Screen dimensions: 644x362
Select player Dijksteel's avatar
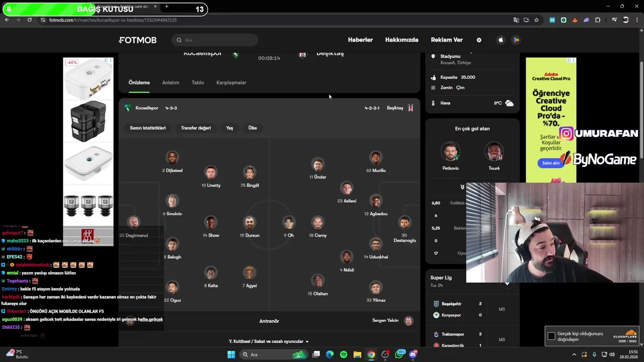point(173,158)
